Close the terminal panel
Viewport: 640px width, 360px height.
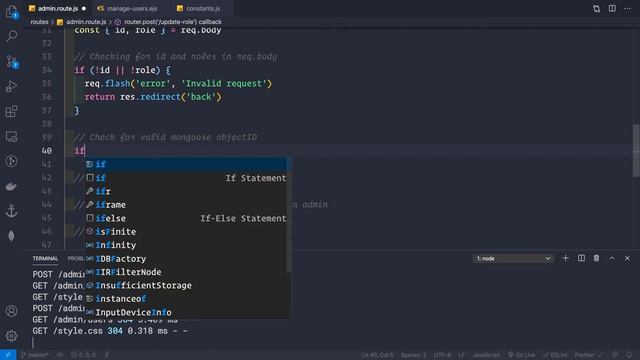click(x=627, y=258)
